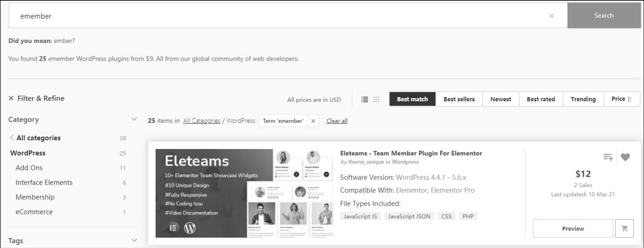Click 'Last updated: 10 Mar 21' text
Viewport: 644px width, 248px height.
583,194
